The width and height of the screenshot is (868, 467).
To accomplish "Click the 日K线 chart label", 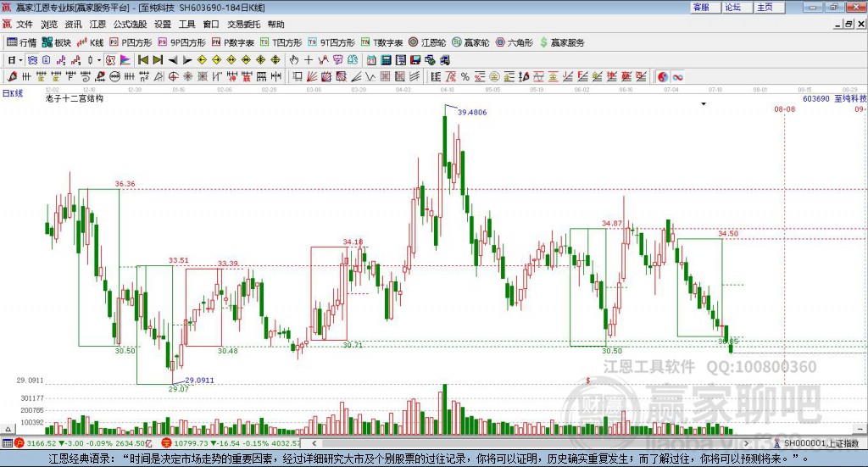I will tap(13, 93).
